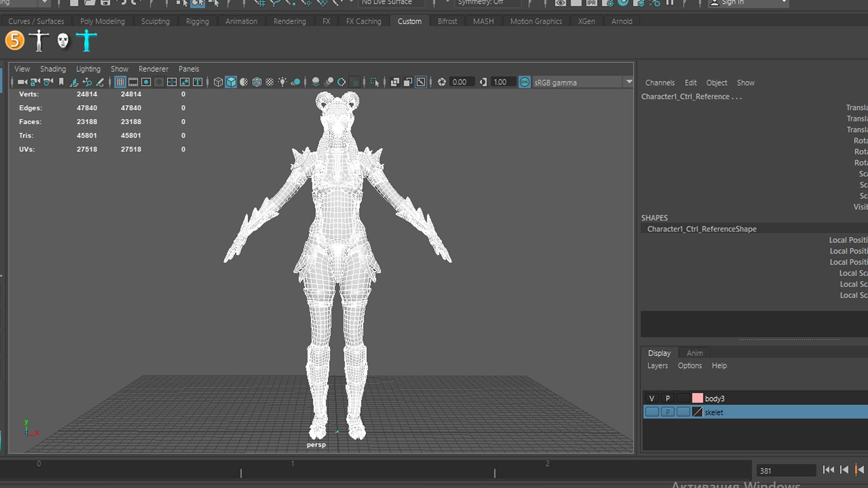Click the use all lights bulb icon

pos(283,82)
